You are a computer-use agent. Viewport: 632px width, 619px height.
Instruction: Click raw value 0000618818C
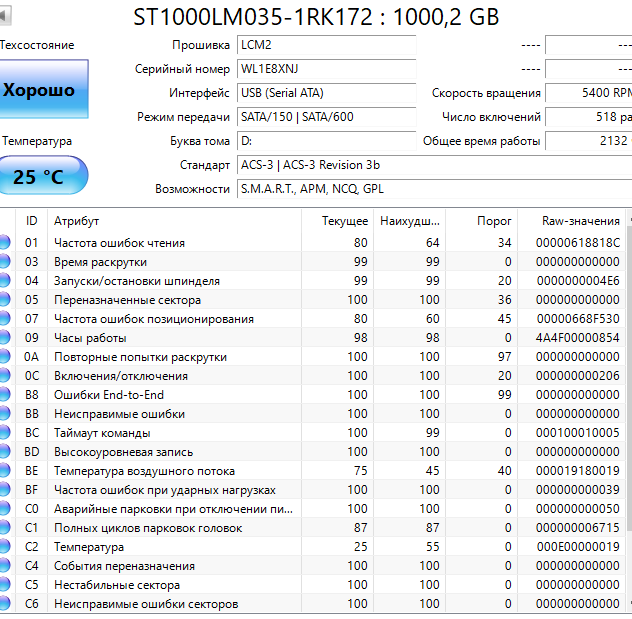pyautogui.click(x=578, y=243)
